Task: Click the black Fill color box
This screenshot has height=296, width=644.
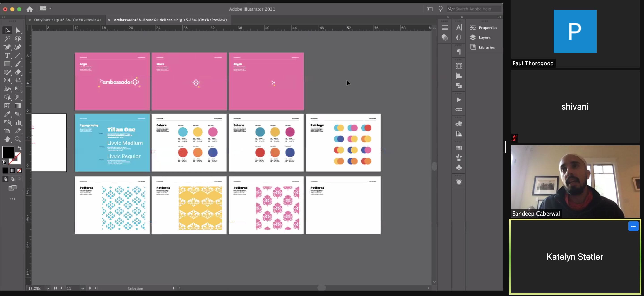Action: click(8, 152)
